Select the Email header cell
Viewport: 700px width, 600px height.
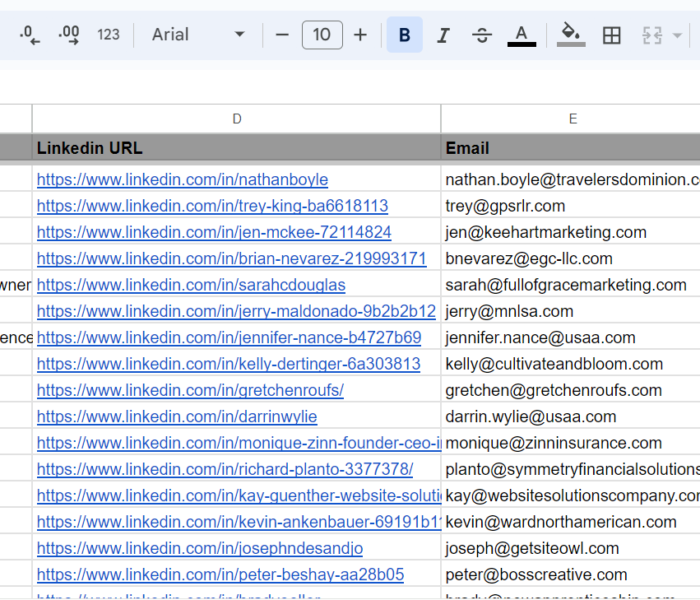coord(571,148)
